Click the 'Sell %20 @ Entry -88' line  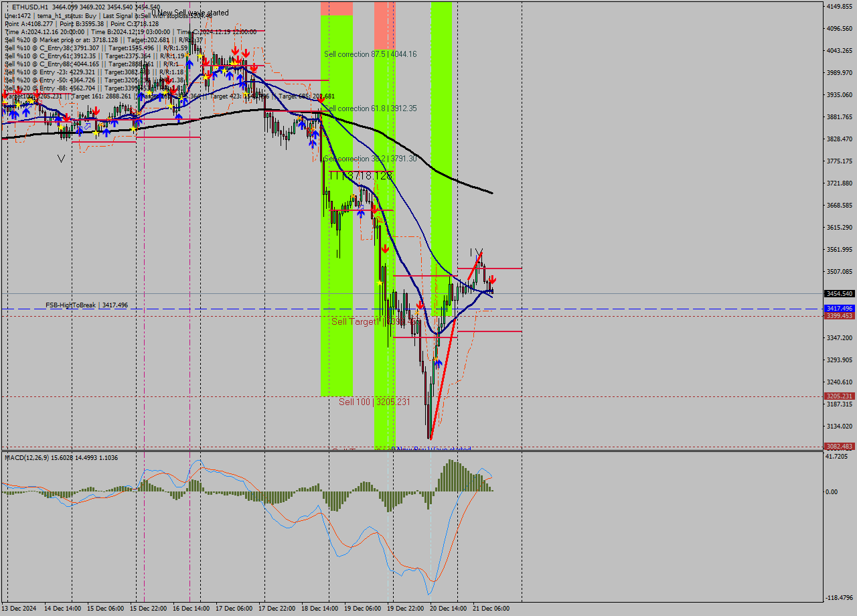94,88
